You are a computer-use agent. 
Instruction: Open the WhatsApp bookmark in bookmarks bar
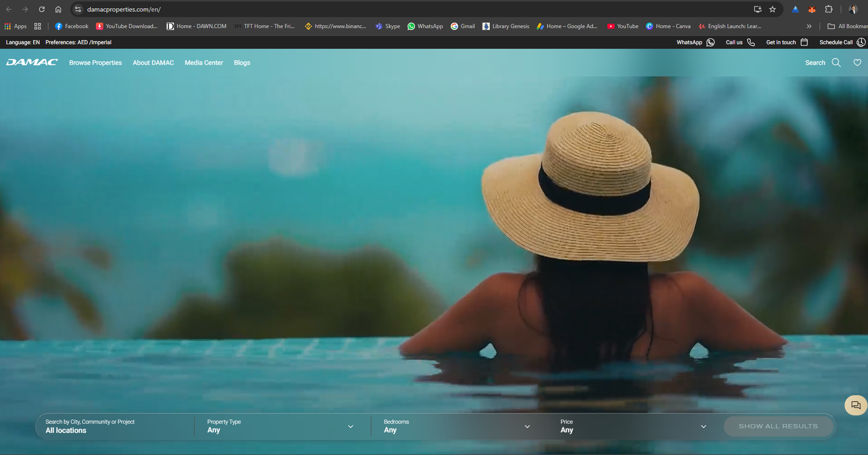click(425, 26)
